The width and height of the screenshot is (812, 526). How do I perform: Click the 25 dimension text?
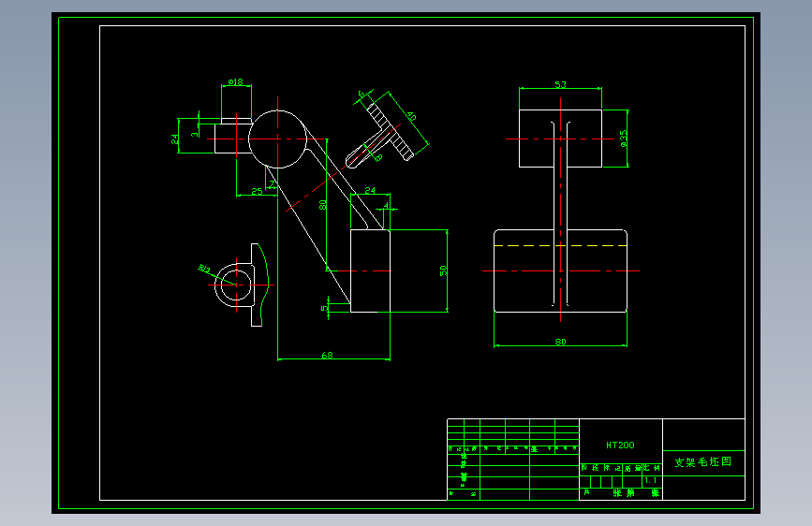[257, 192]
